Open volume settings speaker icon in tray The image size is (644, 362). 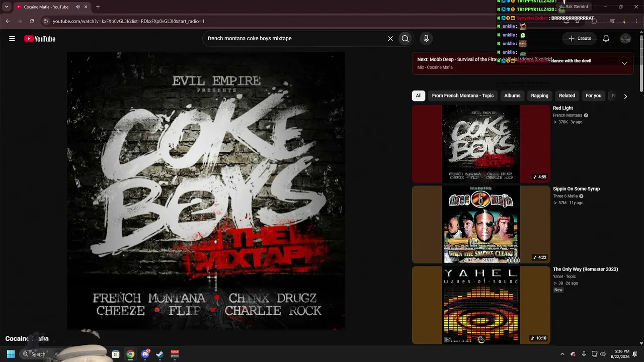[x=603, y=354]
